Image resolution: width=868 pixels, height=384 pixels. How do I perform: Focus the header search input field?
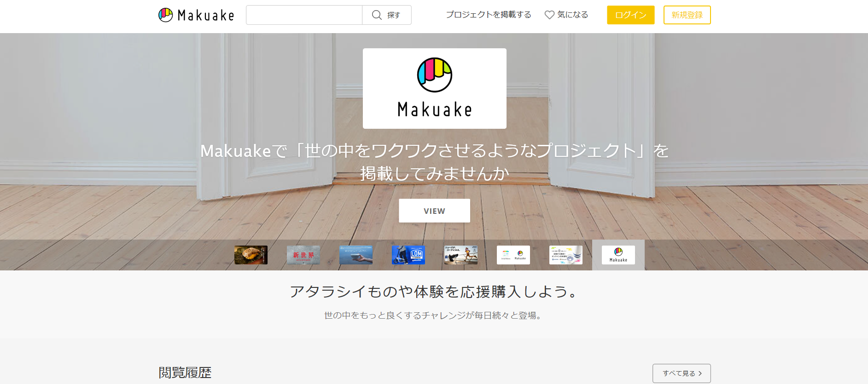click(x=304, y=15)
